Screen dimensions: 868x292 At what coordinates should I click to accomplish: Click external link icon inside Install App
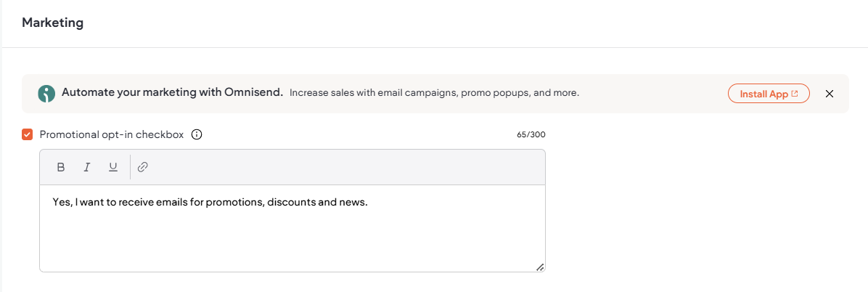(795, 94)
